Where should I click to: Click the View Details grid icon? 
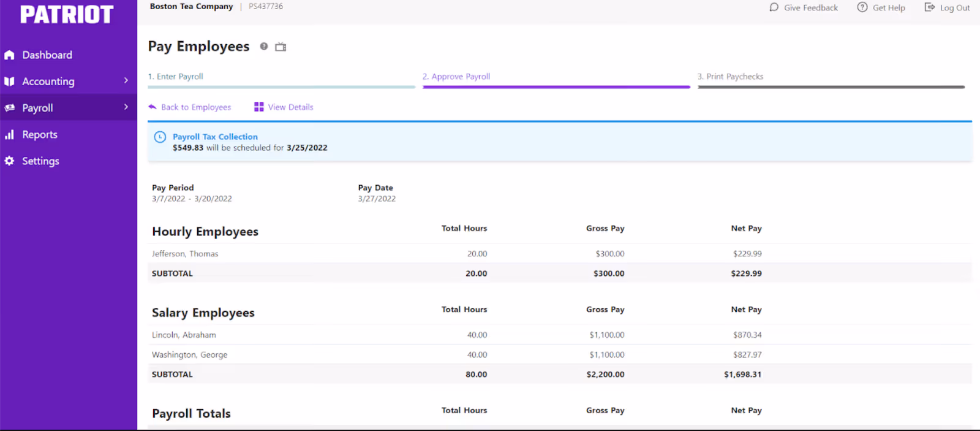(259, 107)
